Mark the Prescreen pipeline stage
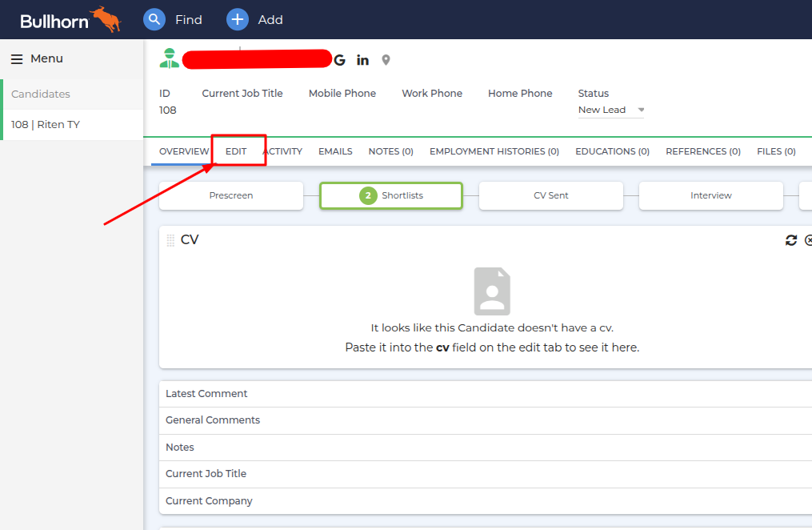This screenshot has height=530, width=812. pos(230,195)
